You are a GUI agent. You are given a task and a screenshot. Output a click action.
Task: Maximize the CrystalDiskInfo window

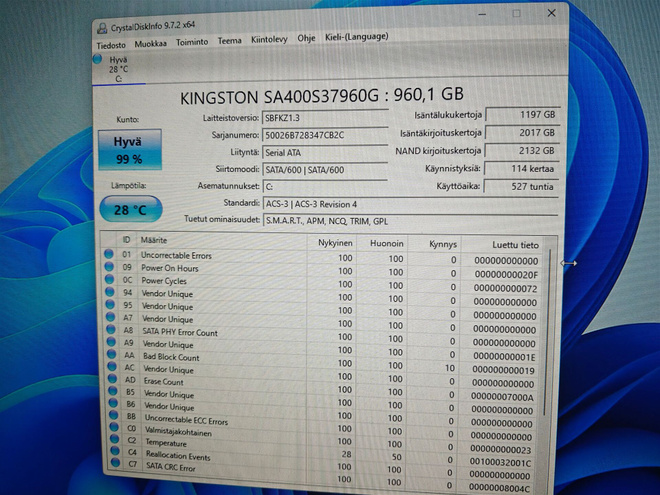516,13
